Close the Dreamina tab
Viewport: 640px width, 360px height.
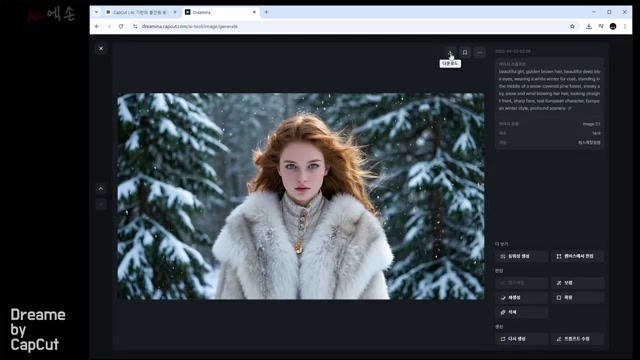pyautogui.click(x=254, y=12)
